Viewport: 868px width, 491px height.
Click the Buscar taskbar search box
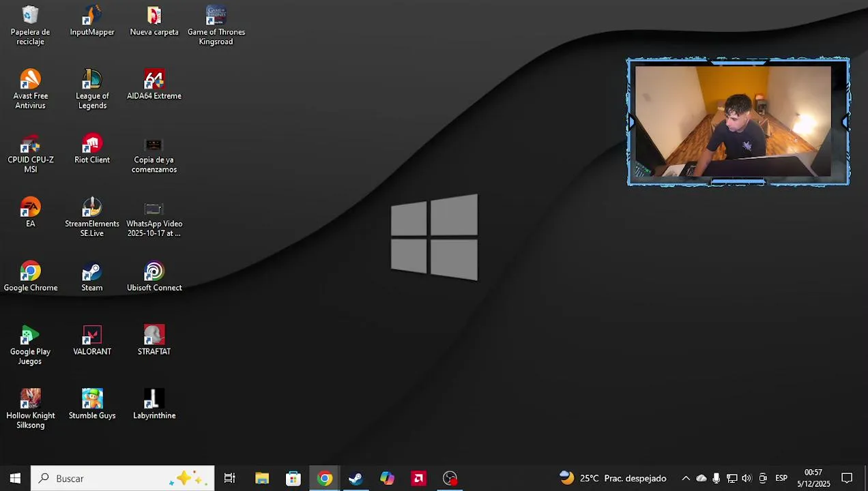(x=123, y=478)
